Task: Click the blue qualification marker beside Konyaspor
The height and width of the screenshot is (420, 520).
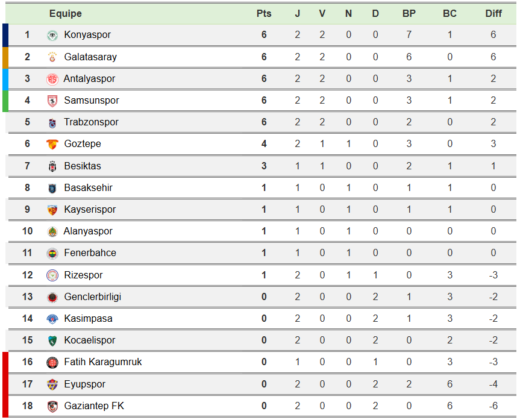Action: (x=5, y=35)
